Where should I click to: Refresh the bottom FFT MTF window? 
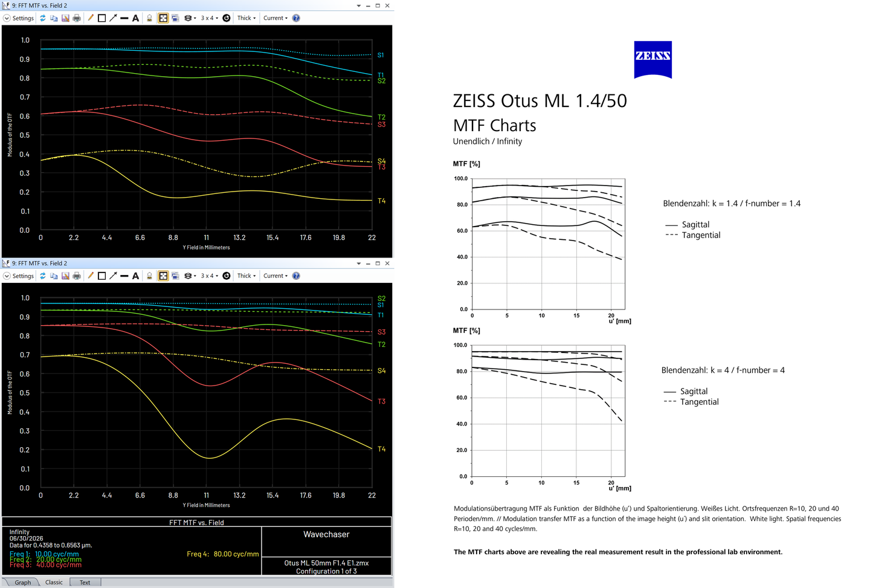[43, 276]
